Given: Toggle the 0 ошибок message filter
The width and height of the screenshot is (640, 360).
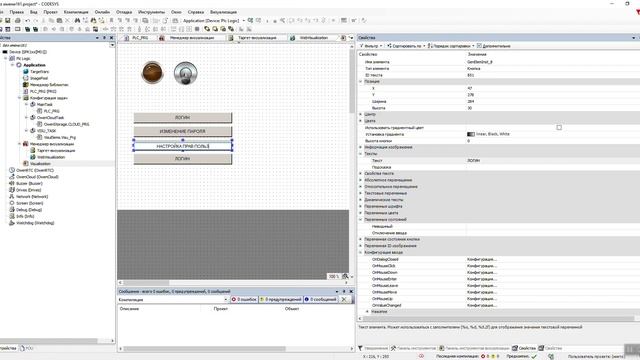Looking at the screenshot, I should click(244, 299).
